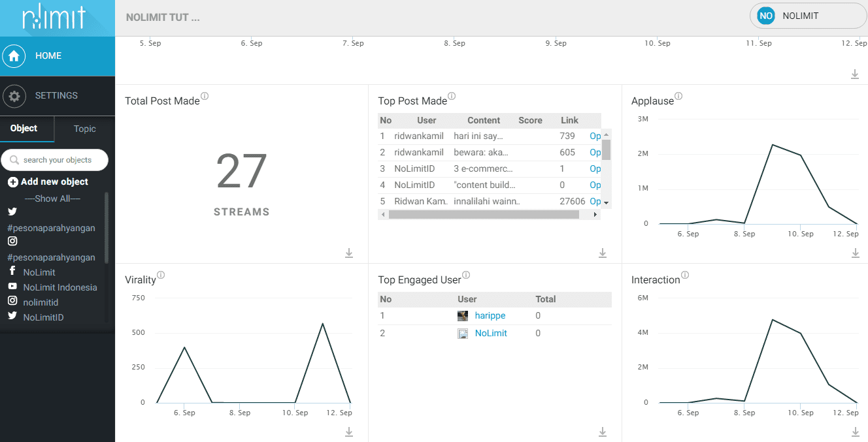This screenshot has height=442, width=868.
Task: Click horizontal scrollbar left arrow
Action: click(383, 215)
